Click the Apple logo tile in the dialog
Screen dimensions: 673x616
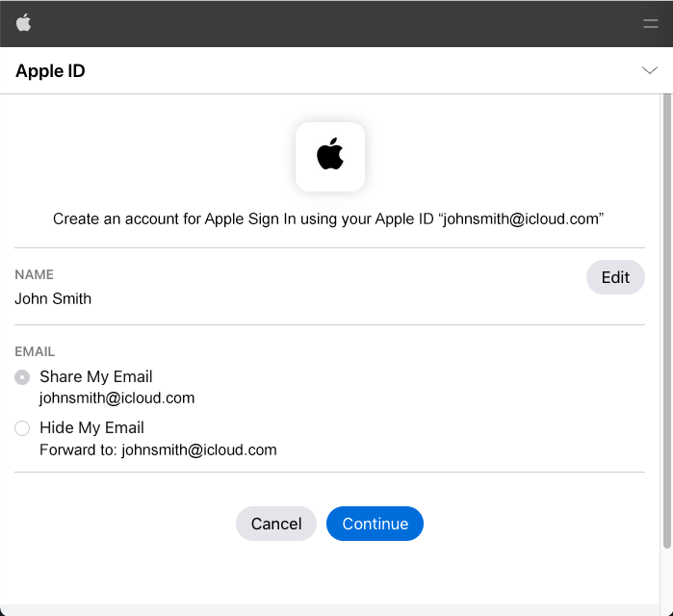[x=330, y=157]
